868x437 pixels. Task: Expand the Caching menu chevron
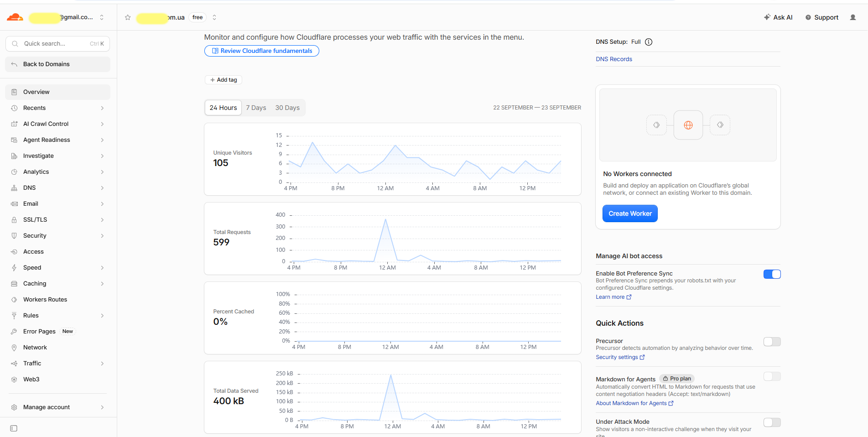[102, 284]
